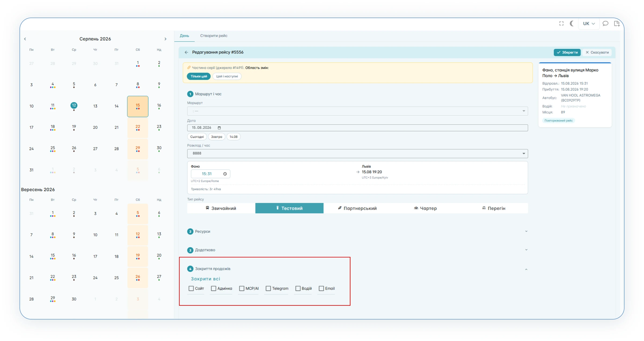Select Цей і наступні scope option
The height and width of the screenshot is (341, 644).
pos(227,76)
